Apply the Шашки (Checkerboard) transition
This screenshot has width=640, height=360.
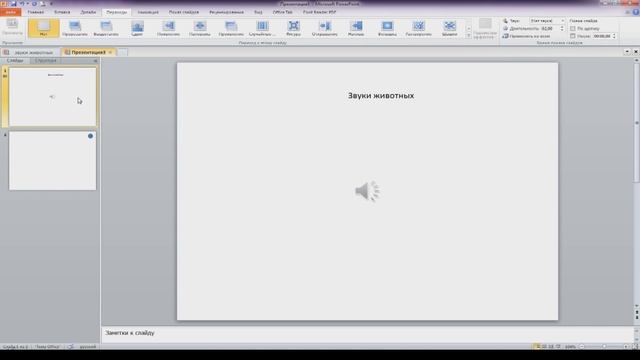[450, 28]
